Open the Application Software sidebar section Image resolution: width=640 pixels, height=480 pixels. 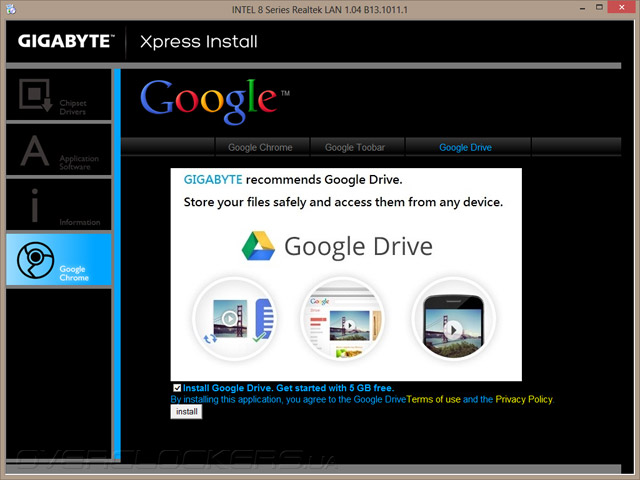[x=59, y=150]
